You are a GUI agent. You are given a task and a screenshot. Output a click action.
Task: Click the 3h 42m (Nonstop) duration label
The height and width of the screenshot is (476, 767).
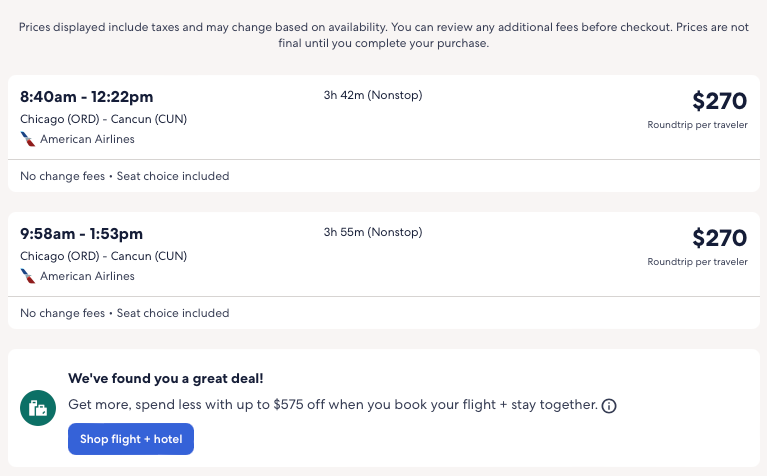click(373, 96)
